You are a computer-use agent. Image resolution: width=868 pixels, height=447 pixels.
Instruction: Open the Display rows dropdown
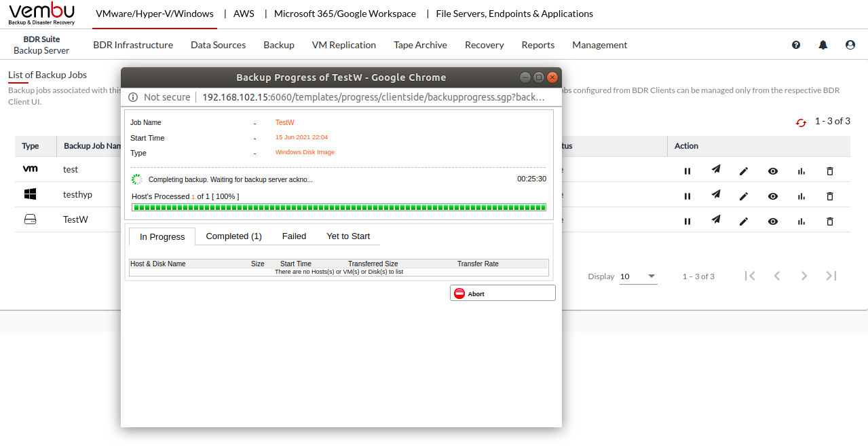click(x=638, y=276)
